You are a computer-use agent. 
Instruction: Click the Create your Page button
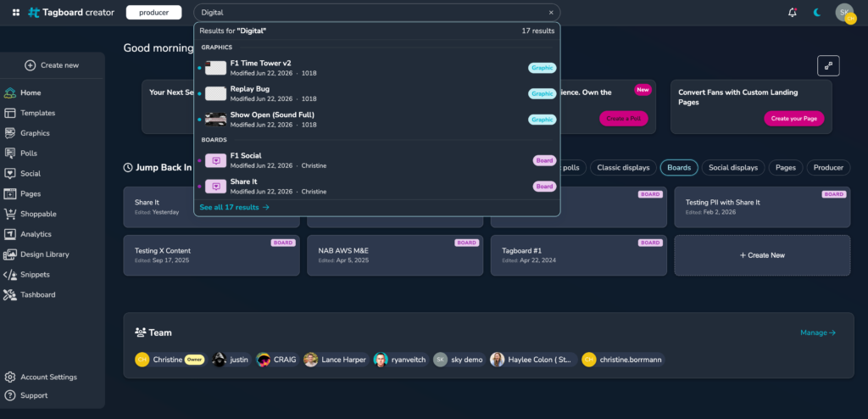click(793, 119)
